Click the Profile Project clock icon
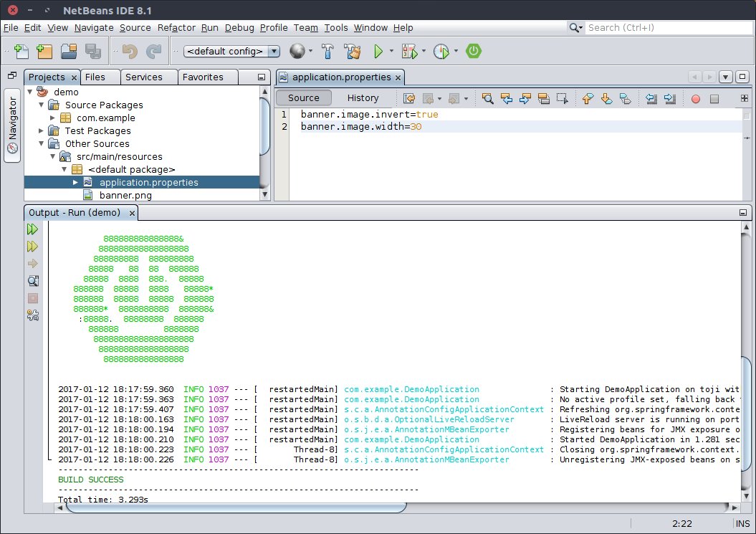This screenshot has height=534, width=756. [441, 51]
